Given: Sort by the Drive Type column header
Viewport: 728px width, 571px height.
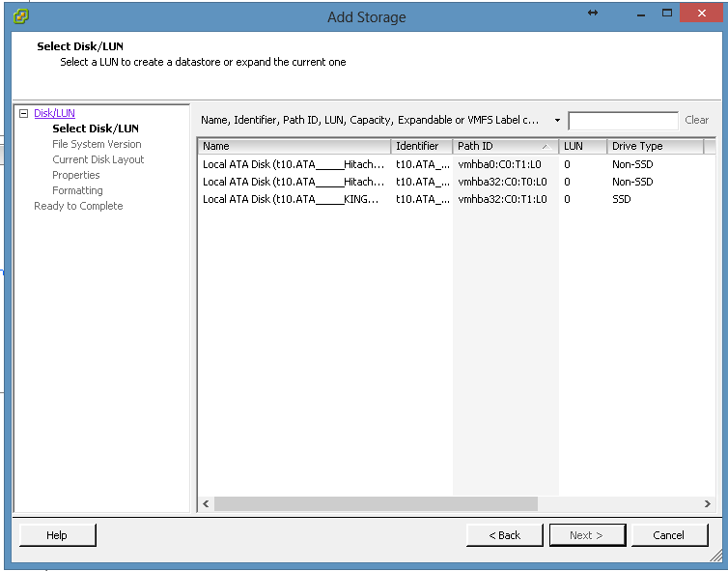Looking at the screenshot, I should tap(655, 146).
